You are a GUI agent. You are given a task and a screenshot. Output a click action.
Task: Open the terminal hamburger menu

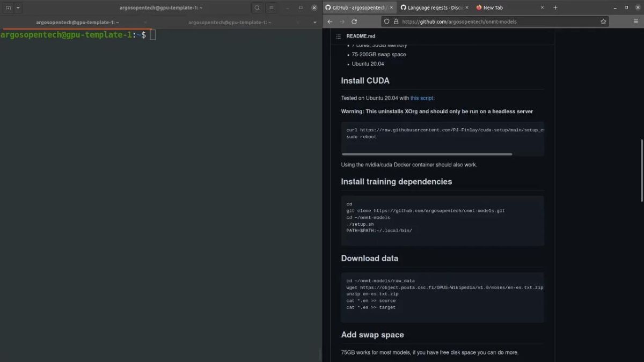[x=272, y=8]
